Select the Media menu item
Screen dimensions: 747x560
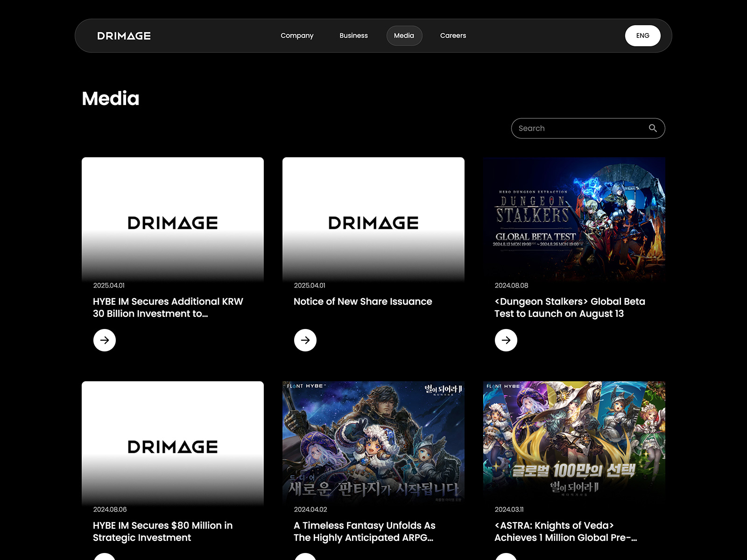coord(404,35)
